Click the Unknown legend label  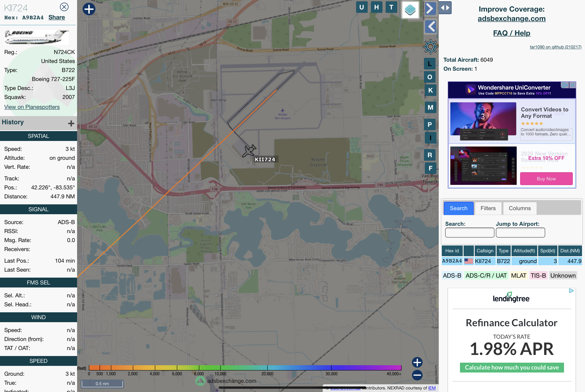tap(563, 275)
